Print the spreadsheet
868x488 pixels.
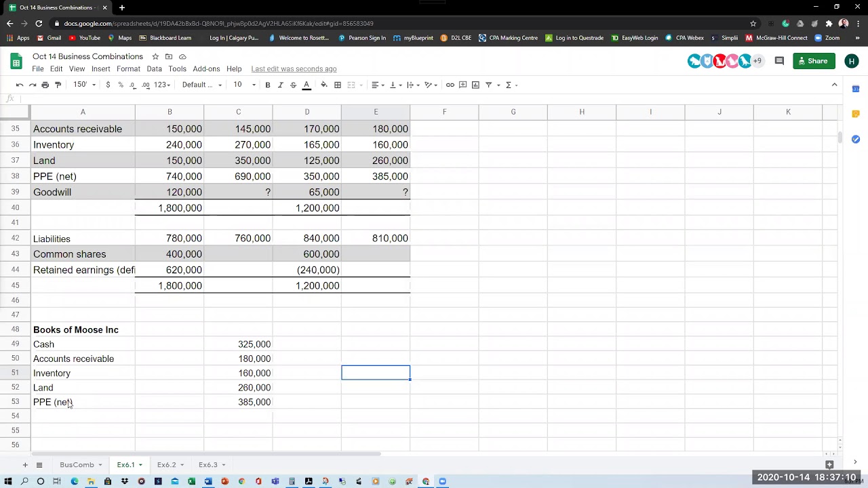click(x=45, y=85)
